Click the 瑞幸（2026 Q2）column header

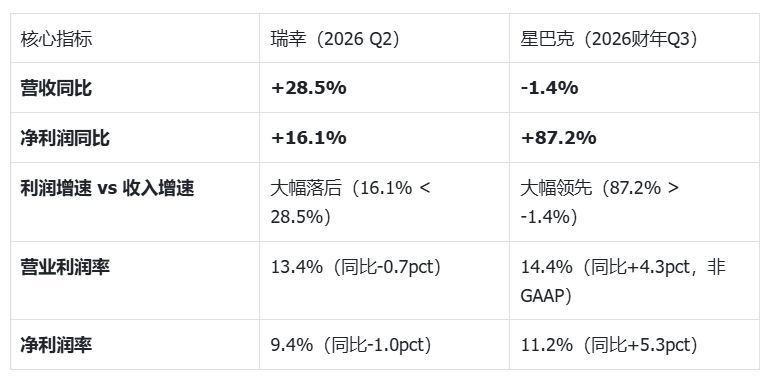tap(385, 38)
